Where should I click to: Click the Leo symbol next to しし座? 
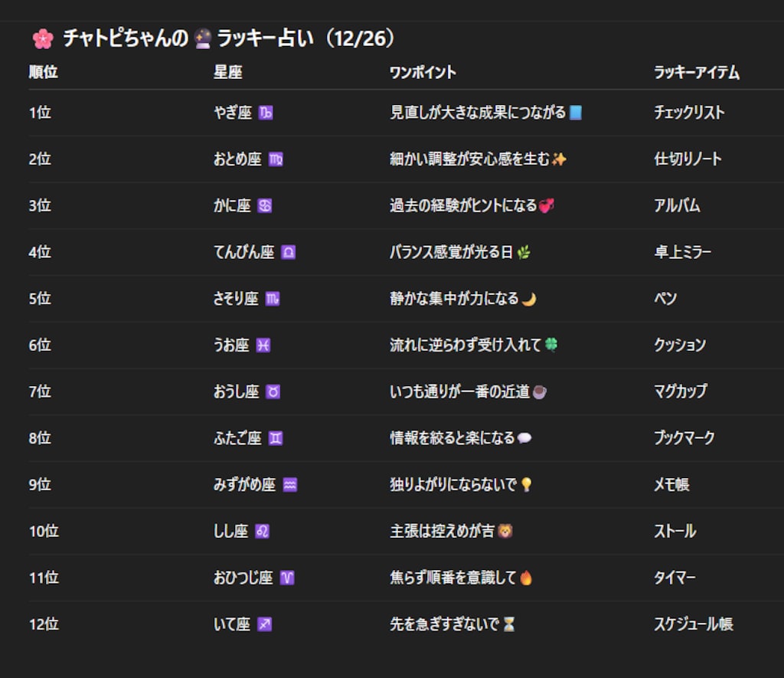pos(262,530)
